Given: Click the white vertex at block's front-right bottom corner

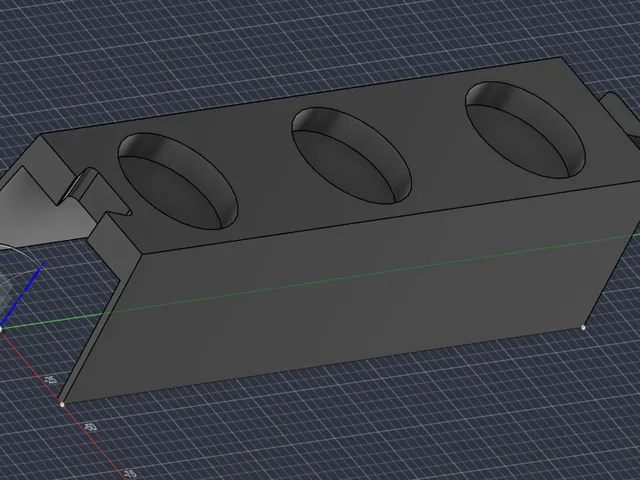Looking at the screenshot, I should click(583, 327).
